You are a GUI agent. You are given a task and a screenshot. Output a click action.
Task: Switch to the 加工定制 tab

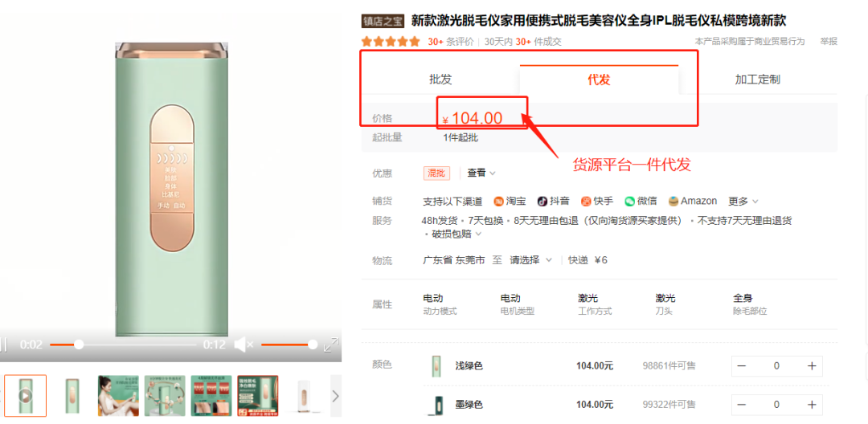[757, 79]
